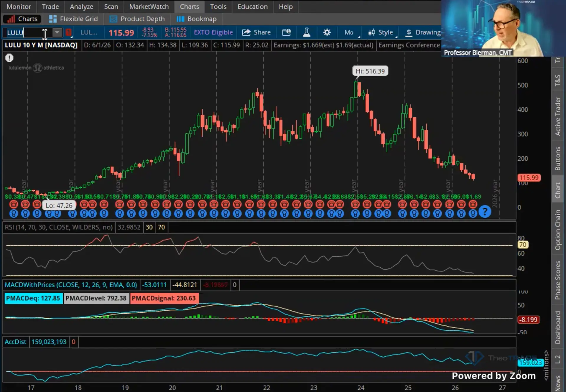566x392 pixels.
Task: Open the Option Chain sidebar panel
Action: pos(558,230)
